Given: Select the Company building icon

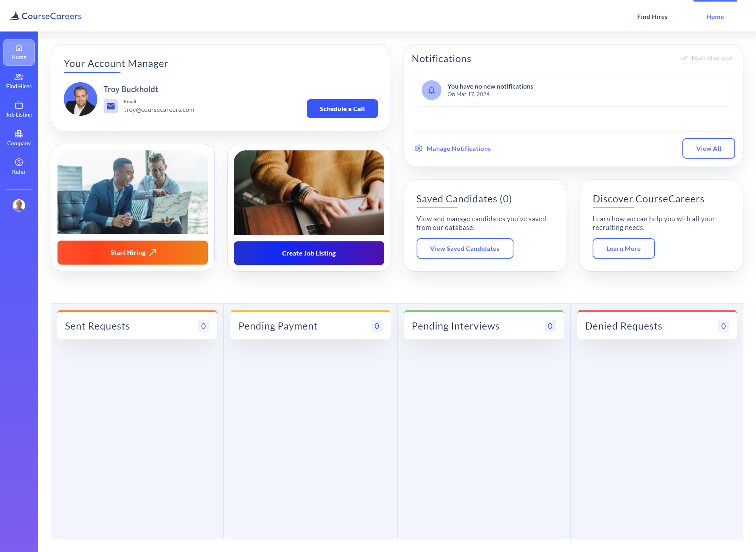Looking at the screenshot, I should [x=19, y=134].
